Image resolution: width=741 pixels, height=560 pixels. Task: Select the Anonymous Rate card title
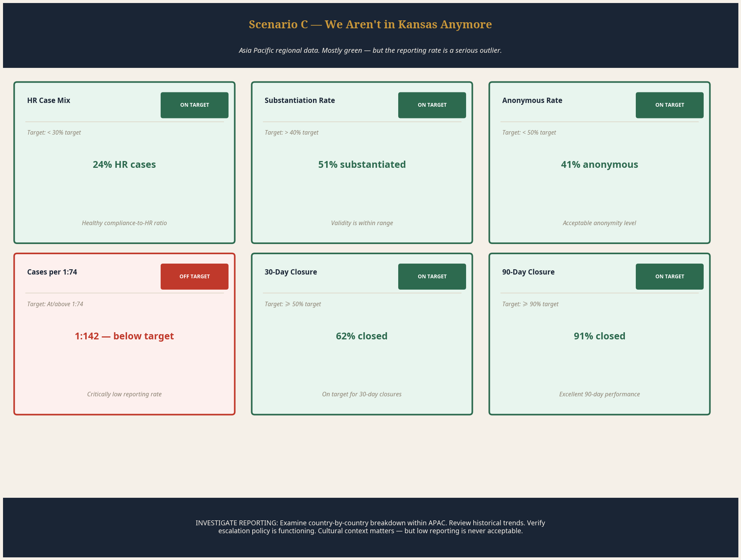tap(532, 100)
